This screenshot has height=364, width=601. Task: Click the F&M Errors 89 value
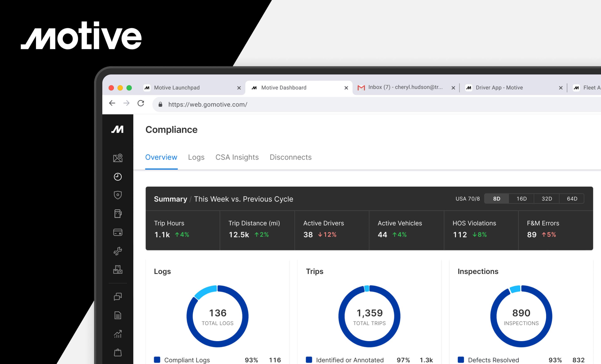coord(532,235)
